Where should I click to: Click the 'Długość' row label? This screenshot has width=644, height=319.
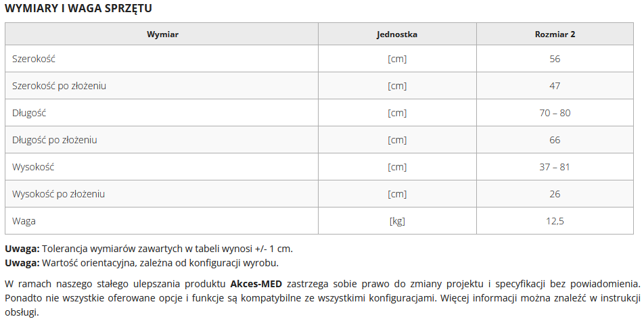click(29, 113)
